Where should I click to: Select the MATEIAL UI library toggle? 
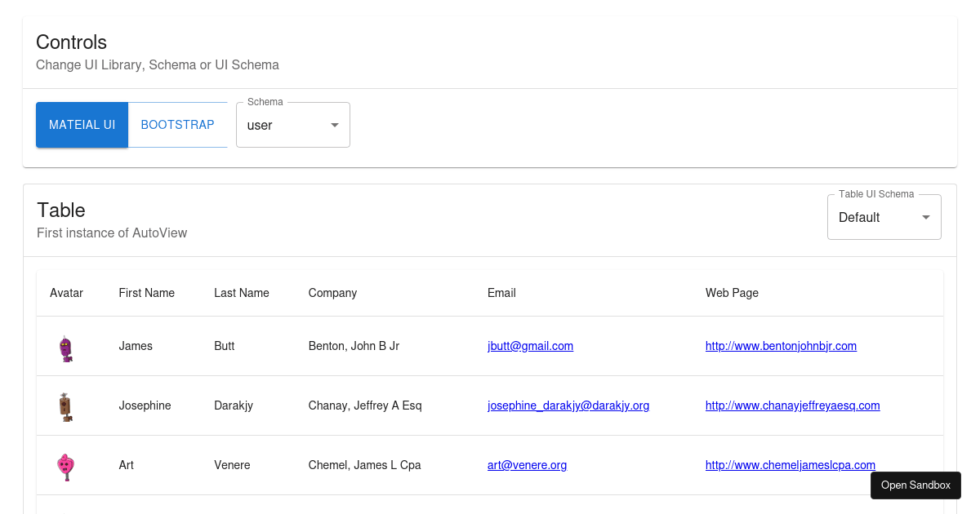[82, 125]
